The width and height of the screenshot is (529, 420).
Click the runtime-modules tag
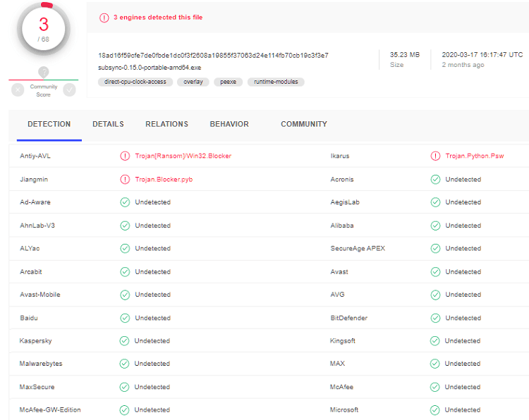(276, 82)
